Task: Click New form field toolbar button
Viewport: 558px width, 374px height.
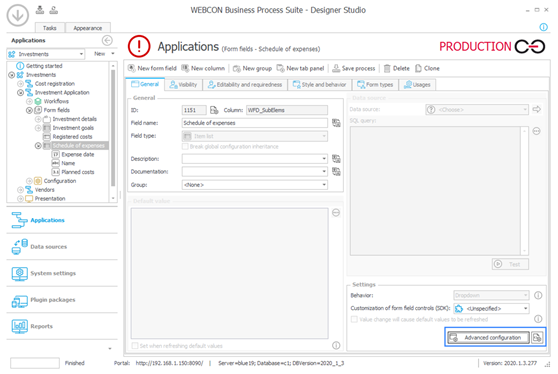Action: 152,68
